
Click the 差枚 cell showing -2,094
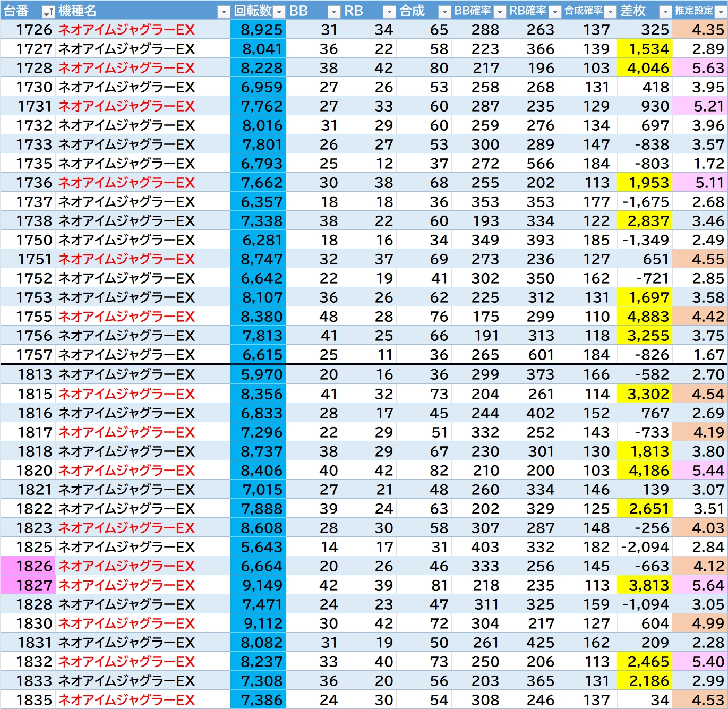coord(645,547)
